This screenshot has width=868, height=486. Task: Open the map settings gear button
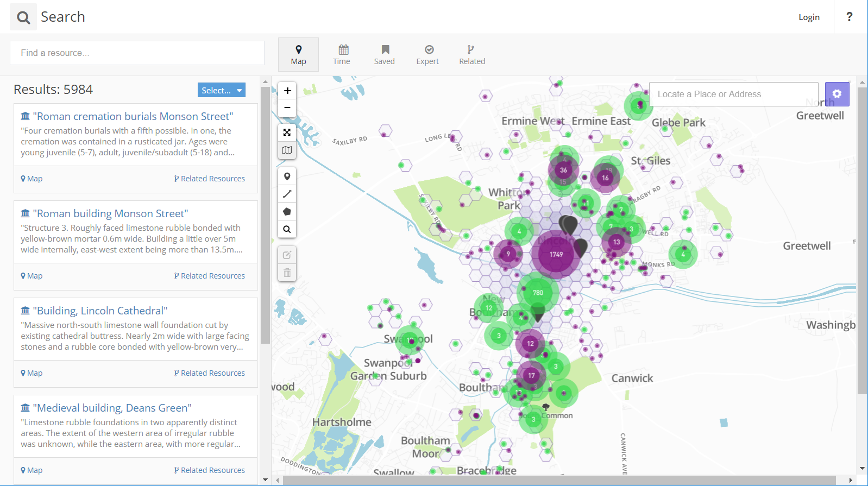point(836,94)
